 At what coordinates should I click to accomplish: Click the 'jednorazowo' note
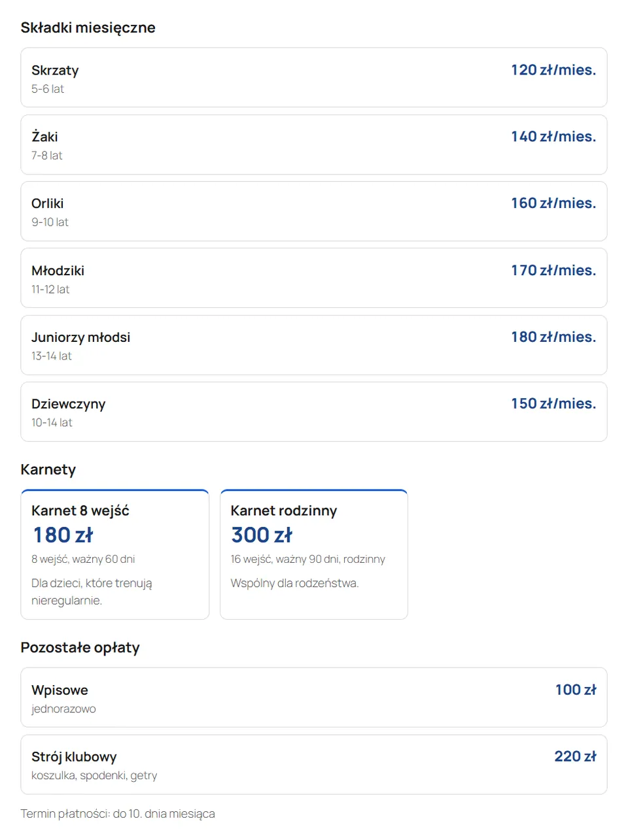point(63,709)
